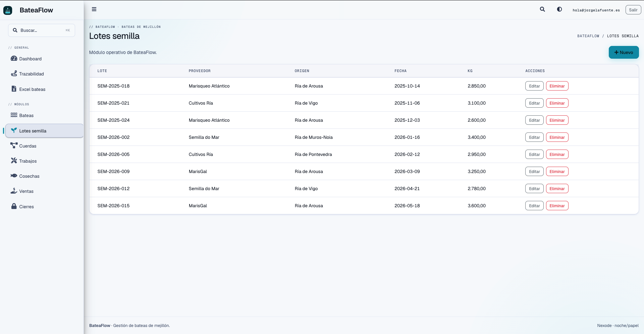Click the hamburger menu icon
This screenshot has width=644, height=334.
pos(94,9)
